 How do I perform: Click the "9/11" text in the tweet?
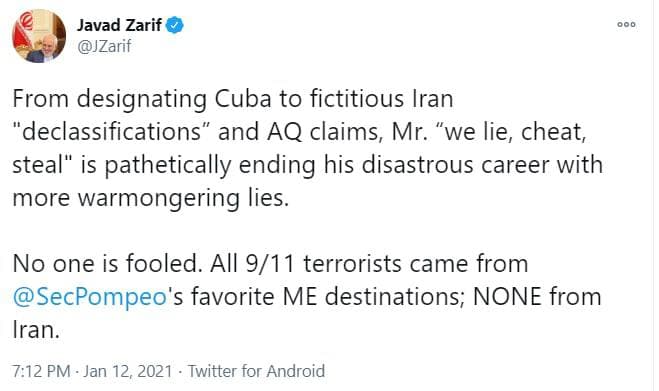click(x=270, y=264)
